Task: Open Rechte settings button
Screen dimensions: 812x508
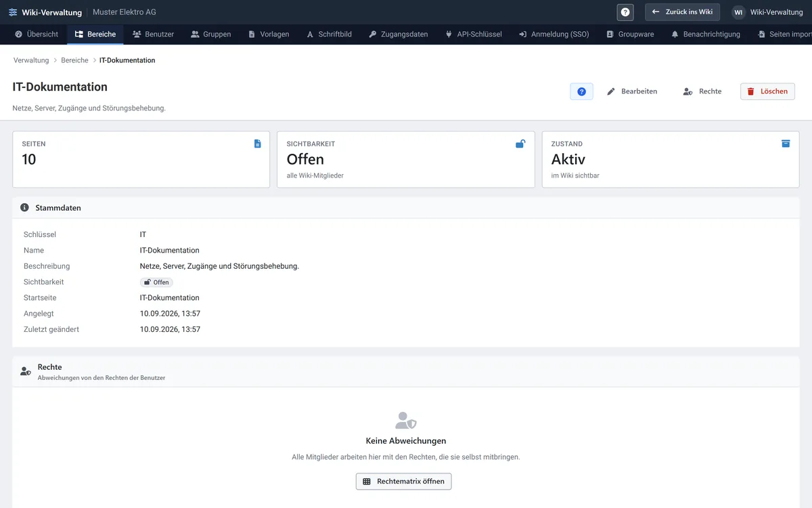Action: 702,91
